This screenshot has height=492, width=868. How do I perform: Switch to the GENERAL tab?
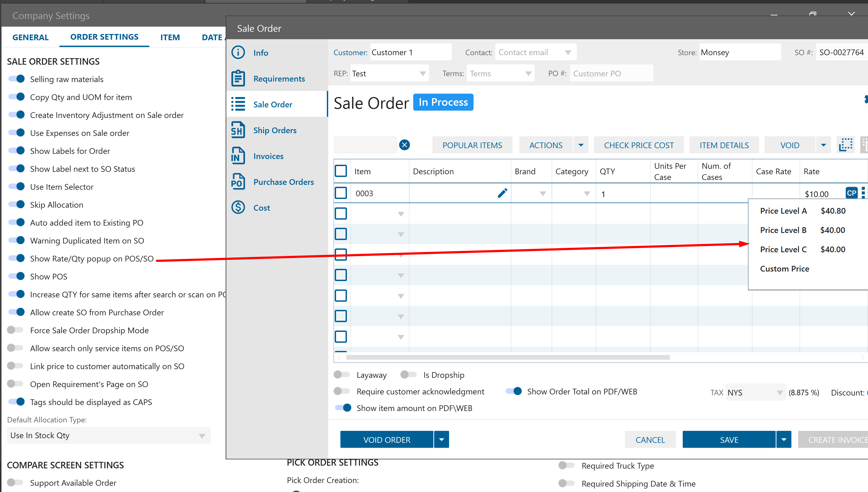click(30, 37)
